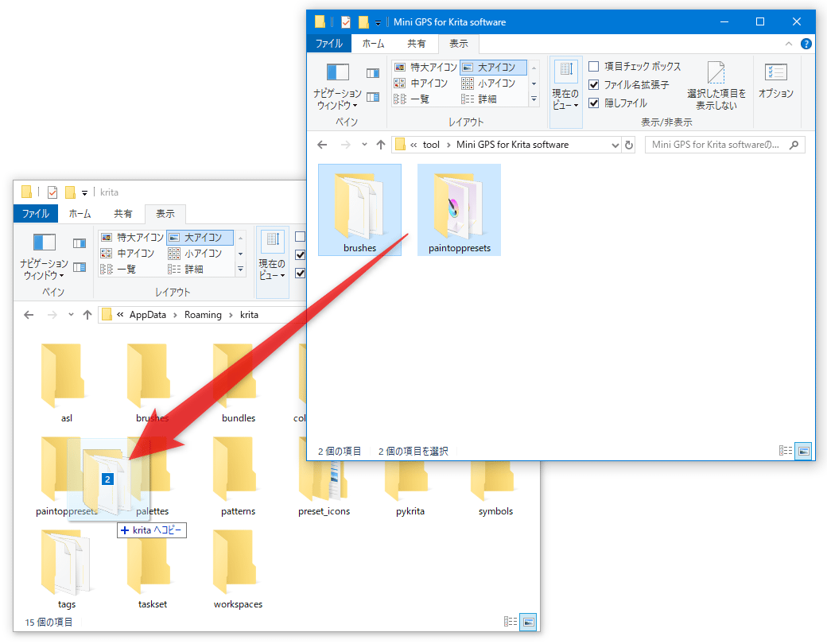Select 中アイコン layout in Mini GPS window

coord(421,83)
